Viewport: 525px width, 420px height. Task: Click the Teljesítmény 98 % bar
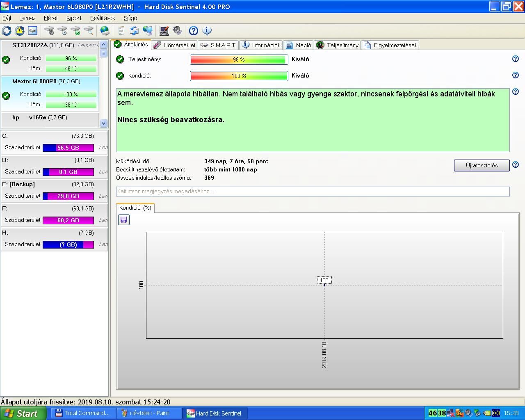[x=239, y=59]
